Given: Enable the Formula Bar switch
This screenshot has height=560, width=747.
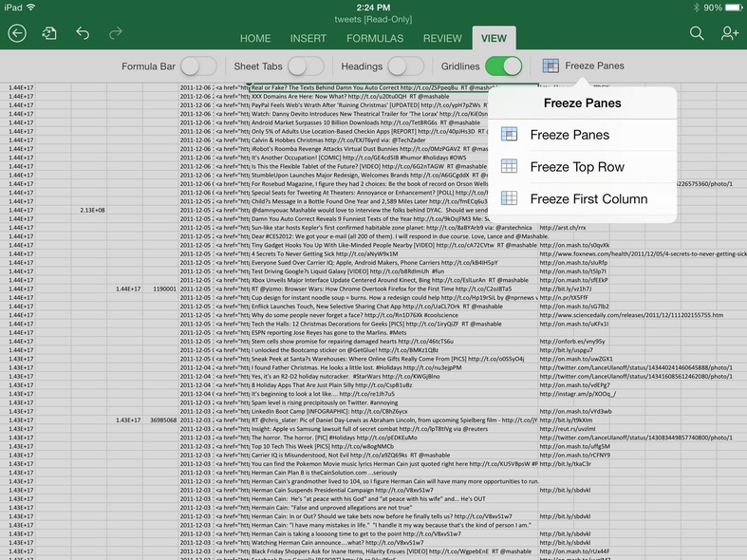Looking at the screenshot, I should 198,66.
